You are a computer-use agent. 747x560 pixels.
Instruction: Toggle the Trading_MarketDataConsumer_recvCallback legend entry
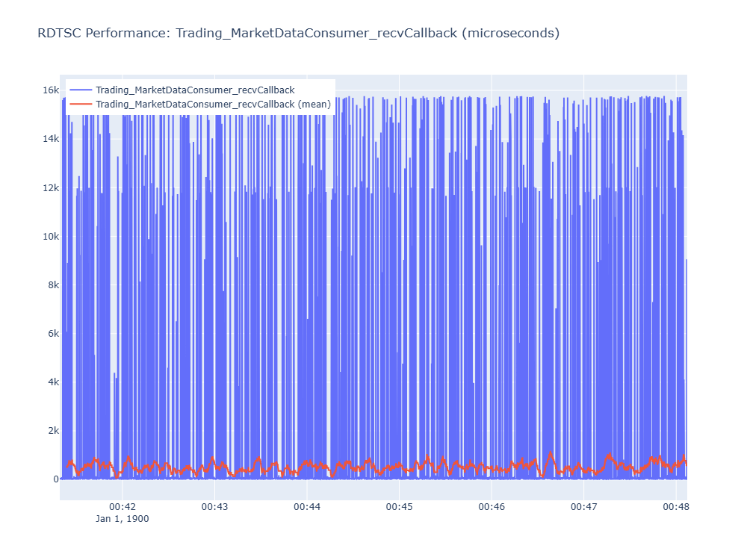coord(195,90)
